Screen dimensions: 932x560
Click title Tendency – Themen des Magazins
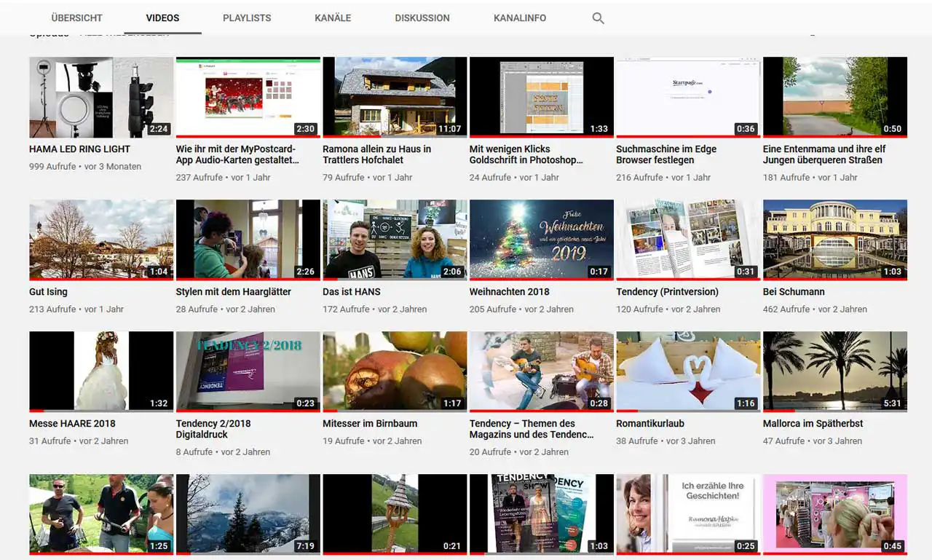pos(532,429)
